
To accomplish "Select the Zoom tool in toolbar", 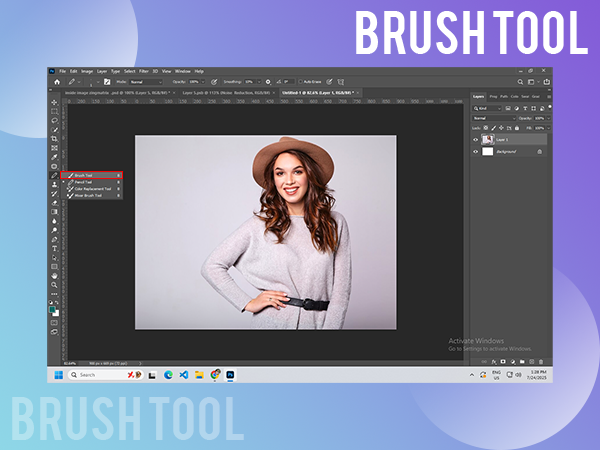I will (54, 285).
